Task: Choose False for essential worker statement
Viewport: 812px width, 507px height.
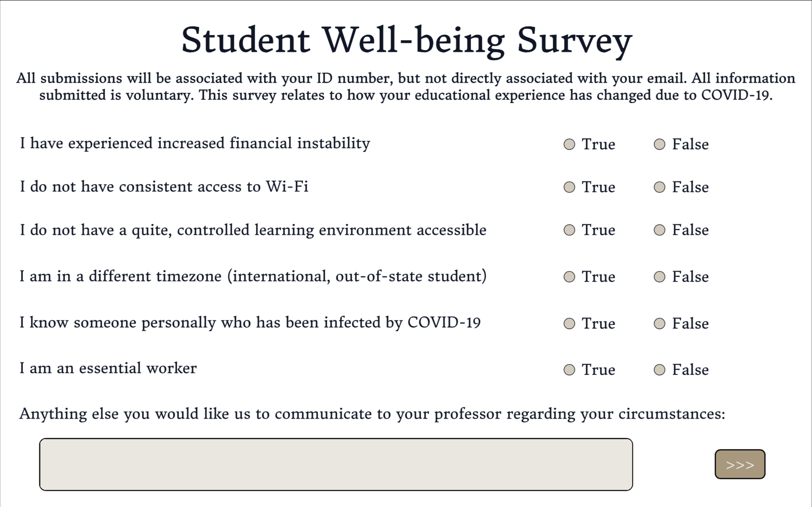Action: coord(659,370)
